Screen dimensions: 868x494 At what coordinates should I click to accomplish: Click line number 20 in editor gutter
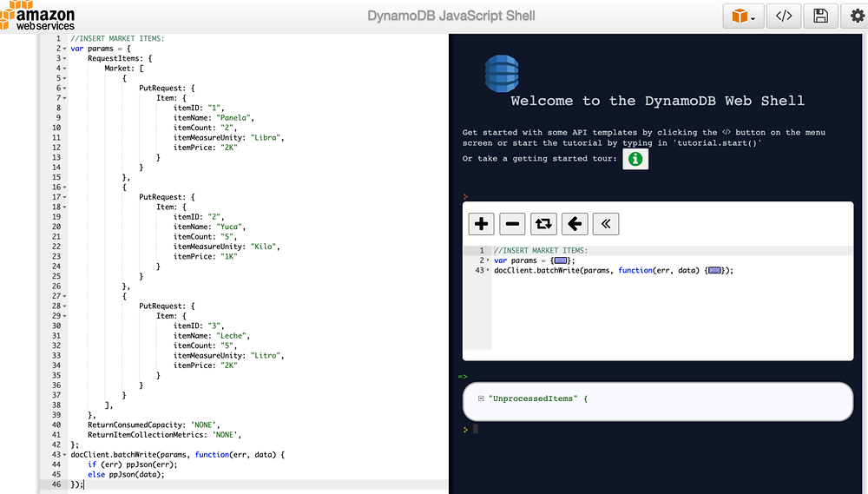click(x=56, y=227)
